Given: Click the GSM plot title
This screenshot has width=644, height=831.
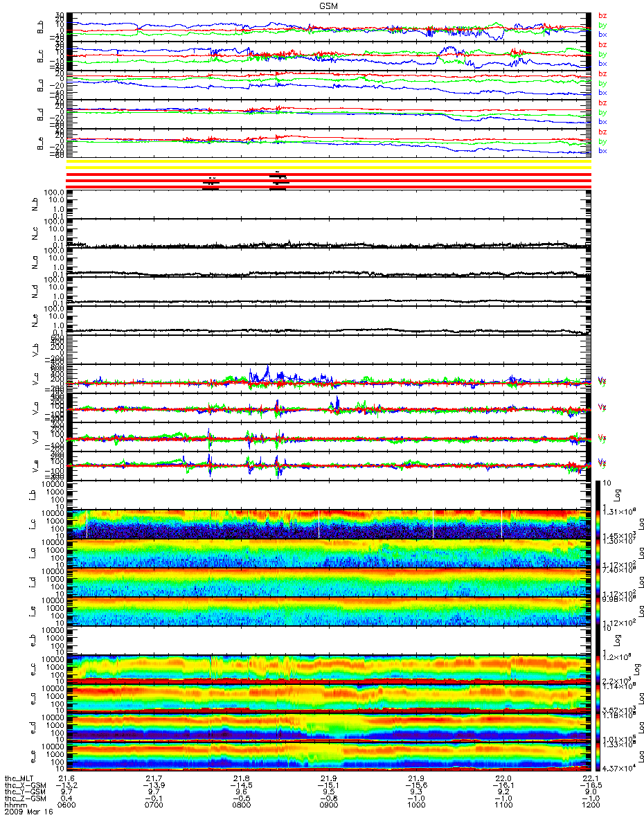Looking at the screenshot, I should pyautogui.click(x=328, y=6).
